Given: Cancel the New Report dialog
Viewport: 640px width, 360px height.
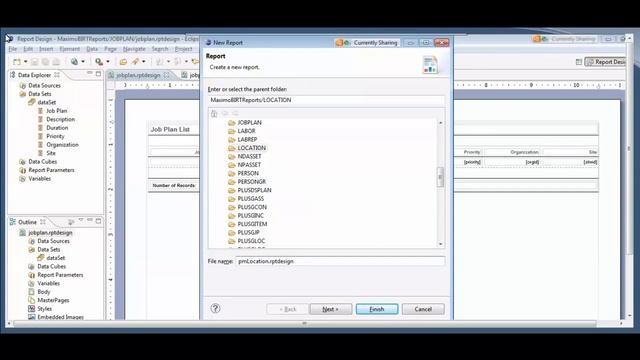Looking at the screenshot, I should (x=423, y=309).
